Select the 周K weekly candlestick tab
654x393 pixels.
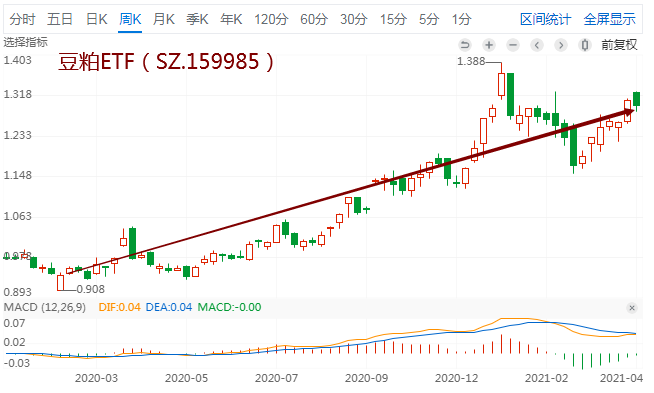[130, 19]
